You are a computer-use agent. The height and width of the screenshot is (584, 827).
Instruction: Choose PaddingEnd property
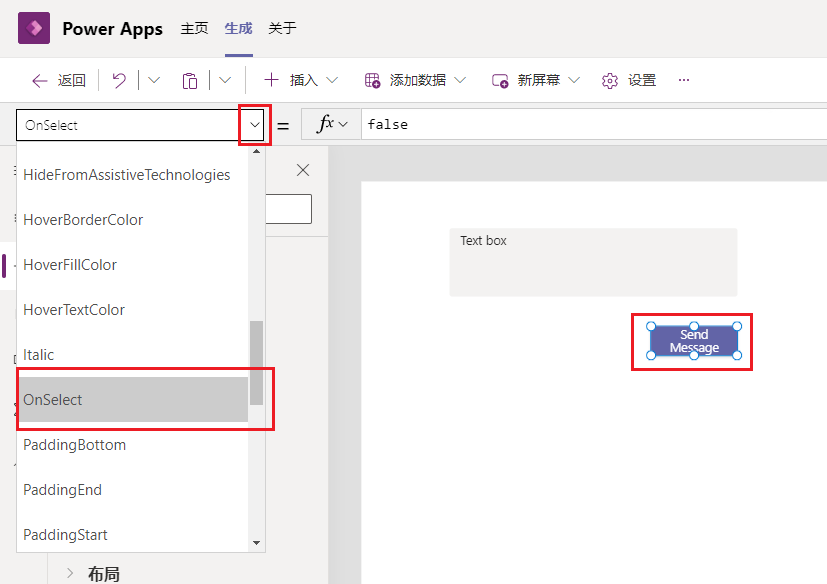(x=132, y=490)
